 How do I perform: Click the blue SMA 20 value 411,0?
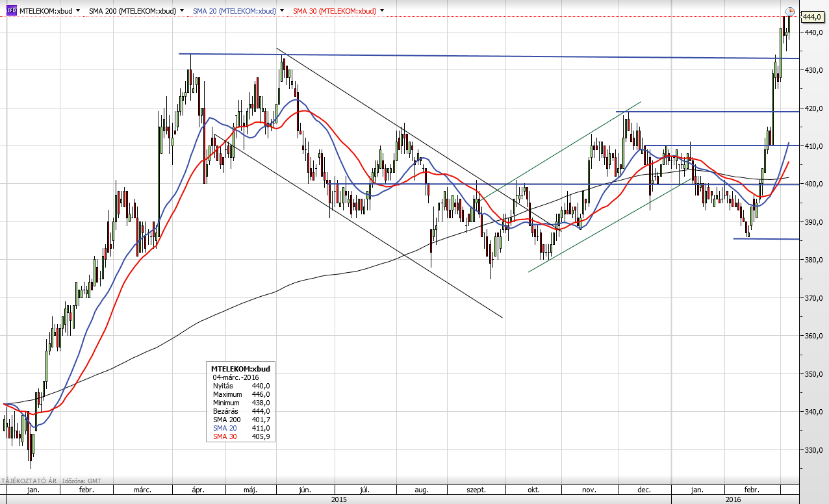coord(261,428)
